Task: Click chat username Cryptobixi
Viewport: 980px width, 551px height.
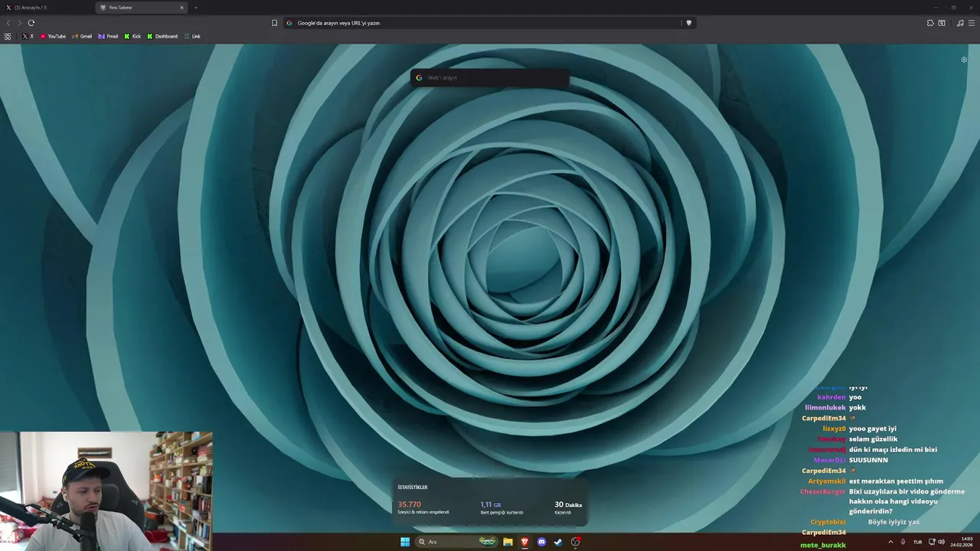Action: click(828, 522)
